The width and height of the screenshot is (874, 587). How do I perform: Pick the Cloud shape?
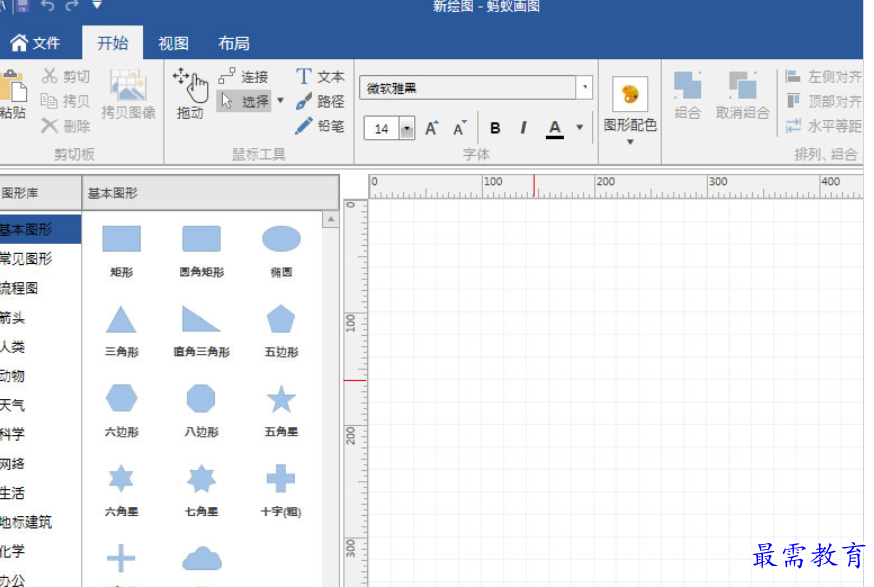(202, 559)
